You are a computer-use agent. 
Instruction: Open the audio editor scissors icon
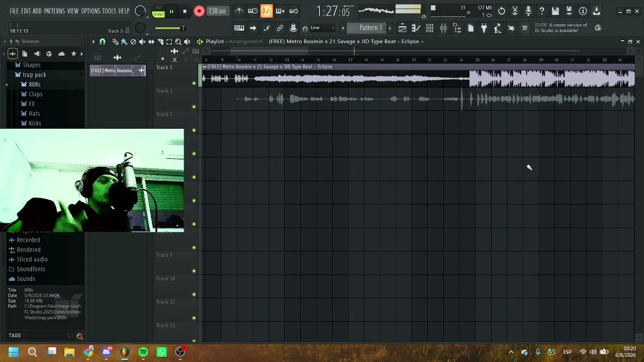515,11
